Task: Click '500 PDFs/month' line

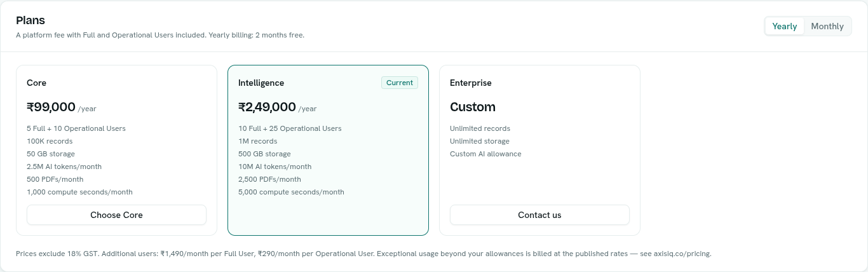Action: 55,179
